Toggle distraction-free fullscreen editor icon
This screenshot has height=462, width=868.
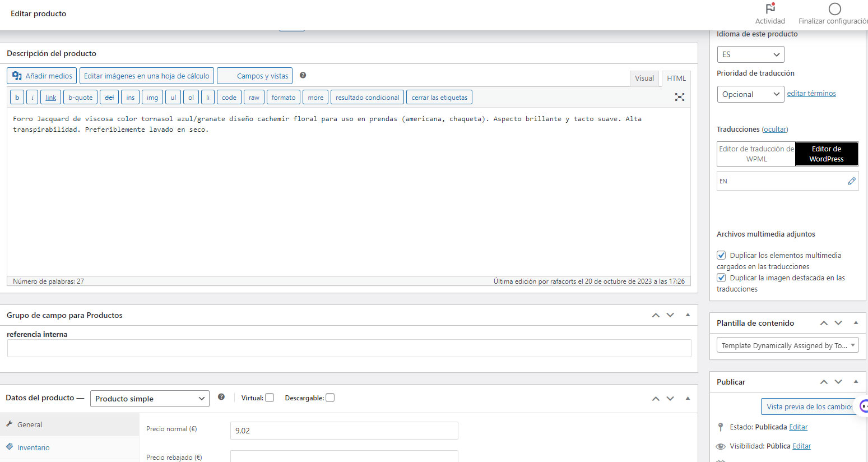(x=679, y=97)
